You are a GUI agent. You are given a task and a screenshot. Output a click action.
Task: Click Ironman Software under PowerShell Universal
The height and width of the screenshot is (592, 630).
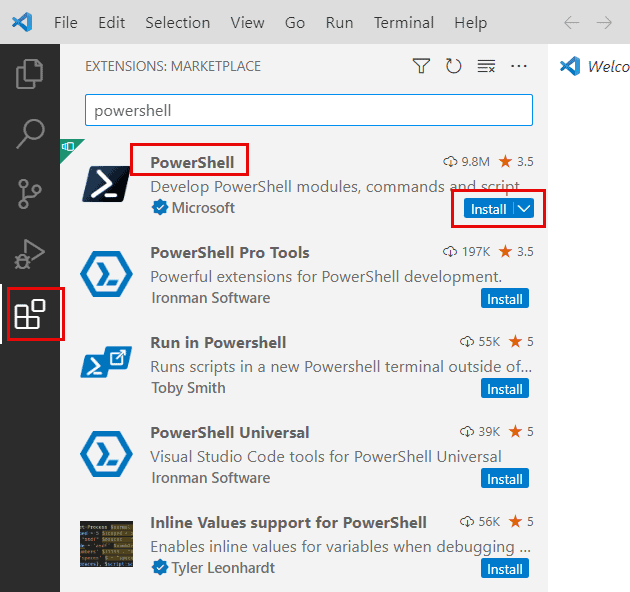tap(211, 478)
